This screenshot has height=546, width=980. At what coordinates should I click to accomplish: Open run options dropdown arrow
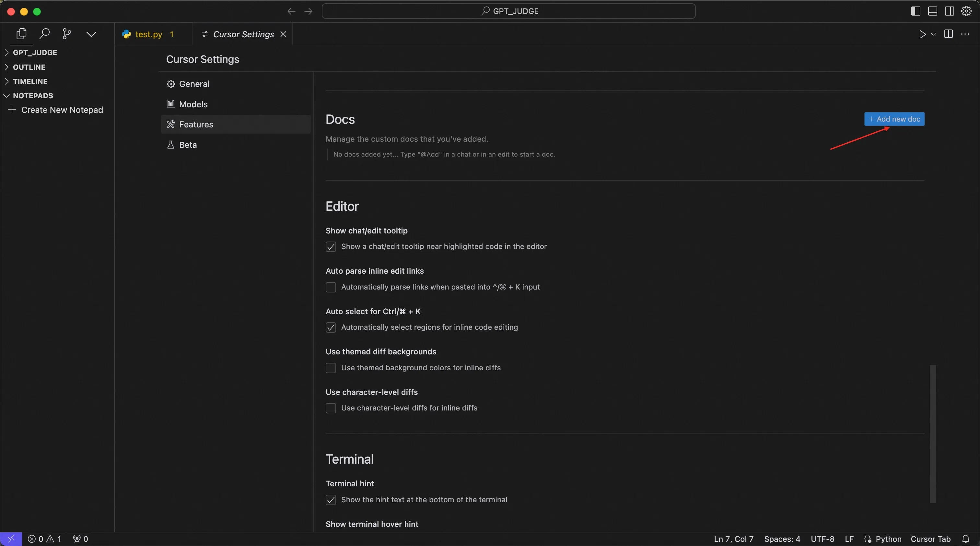coord(933,34)
